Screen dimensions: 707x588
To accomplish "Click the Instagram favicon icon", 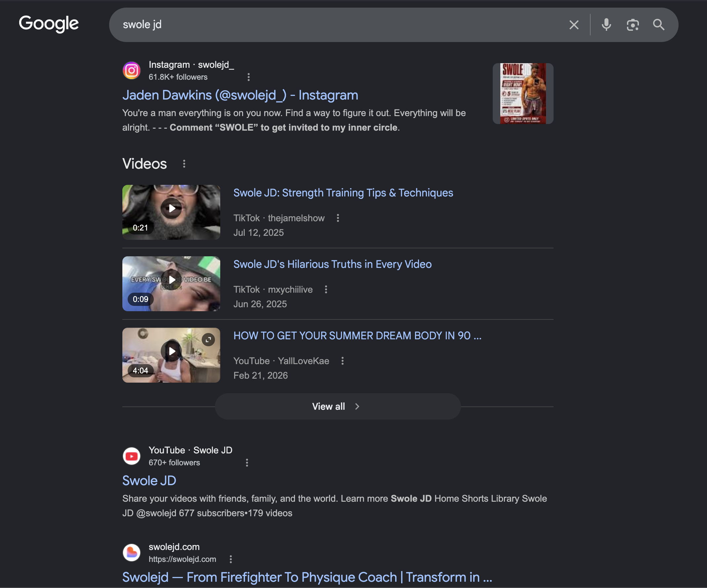I will tap(132, 70).
